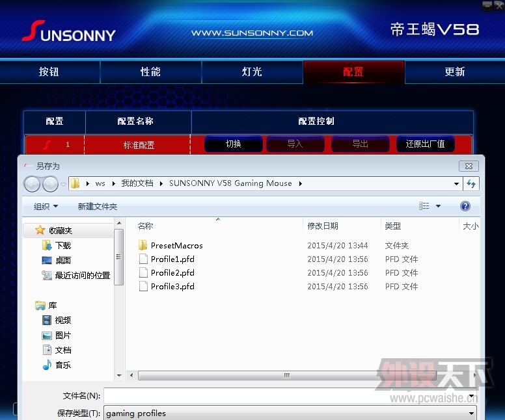Select the 配置 tab
The height and width of the screenshot is (420, 505).
pos(353,72)
